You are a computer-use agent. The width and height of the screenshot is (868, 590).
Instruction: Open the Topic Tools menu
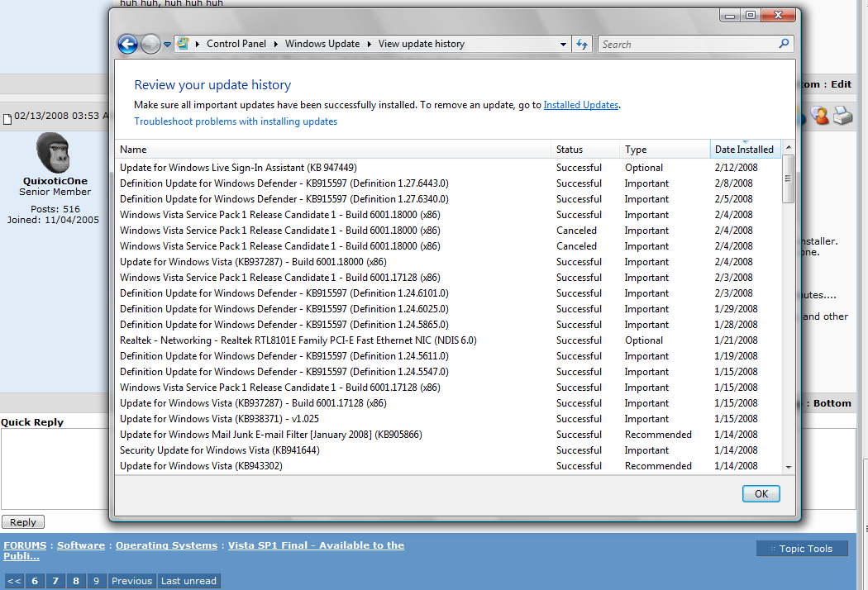(801, 549)
